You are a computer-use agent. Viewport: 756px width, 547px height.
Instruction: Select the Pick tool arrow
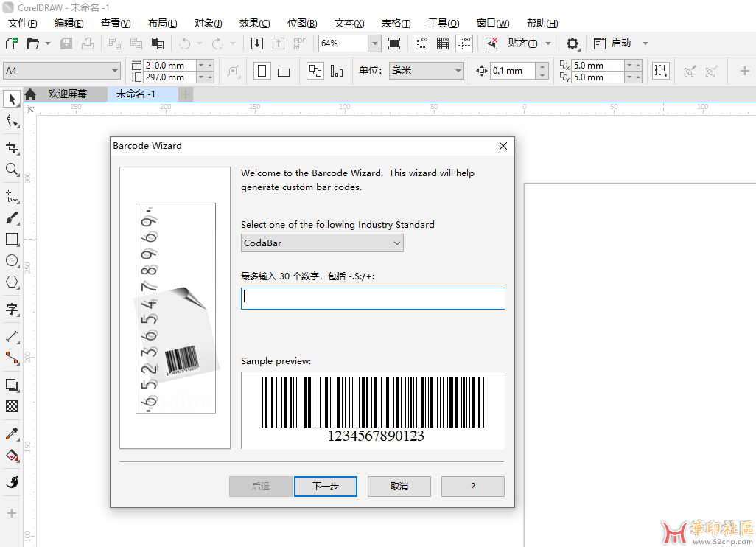pyautogui.click(x=12, y=98)
